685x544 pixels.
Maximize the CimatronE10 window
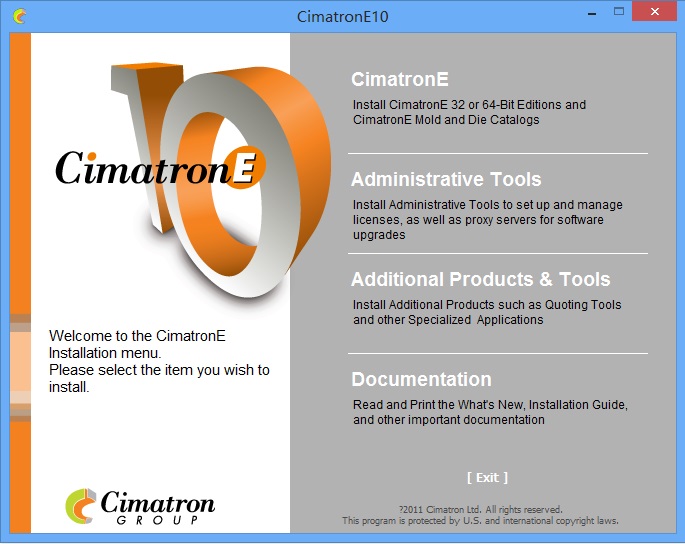[619, 12]
